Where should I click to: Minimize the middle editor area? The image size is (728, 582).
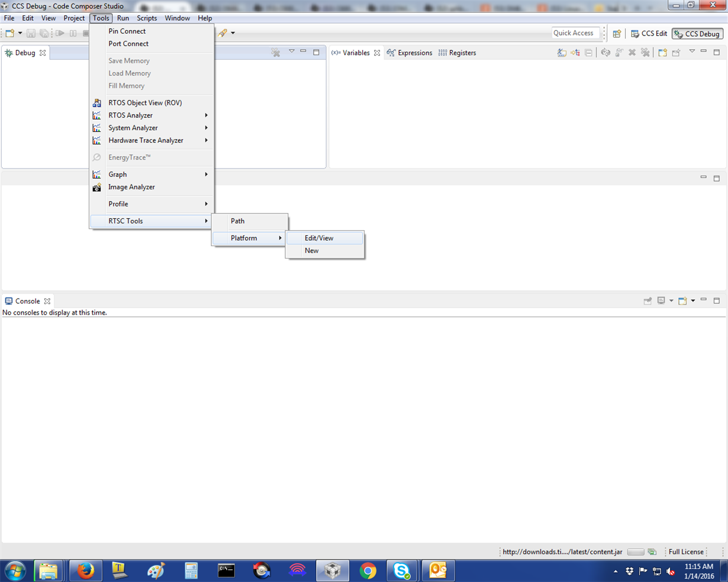(703, 177)
